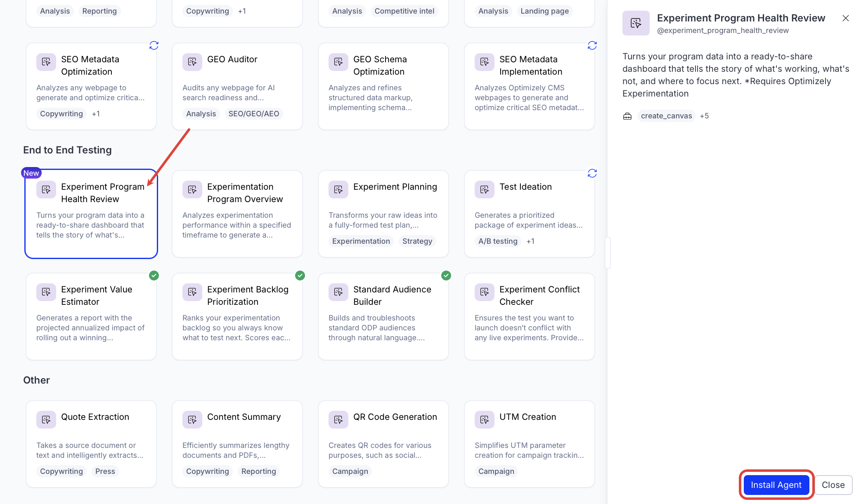This screenshot has width=861, height=504.
Task: Expand +1 tags on Test Ideation card
Action: pyautogui.click(x=530, y=241)
